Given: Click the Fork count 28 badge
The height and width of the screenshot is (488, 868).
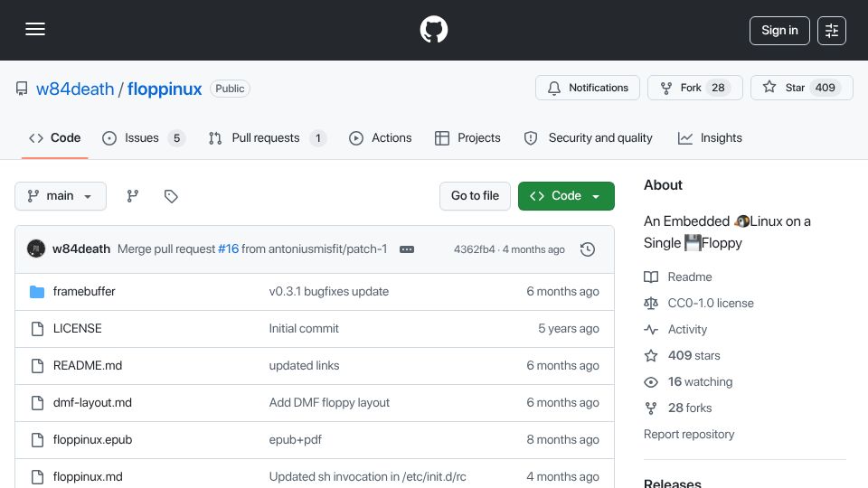Looking at the screenshot, I should [x=718, y=88].
